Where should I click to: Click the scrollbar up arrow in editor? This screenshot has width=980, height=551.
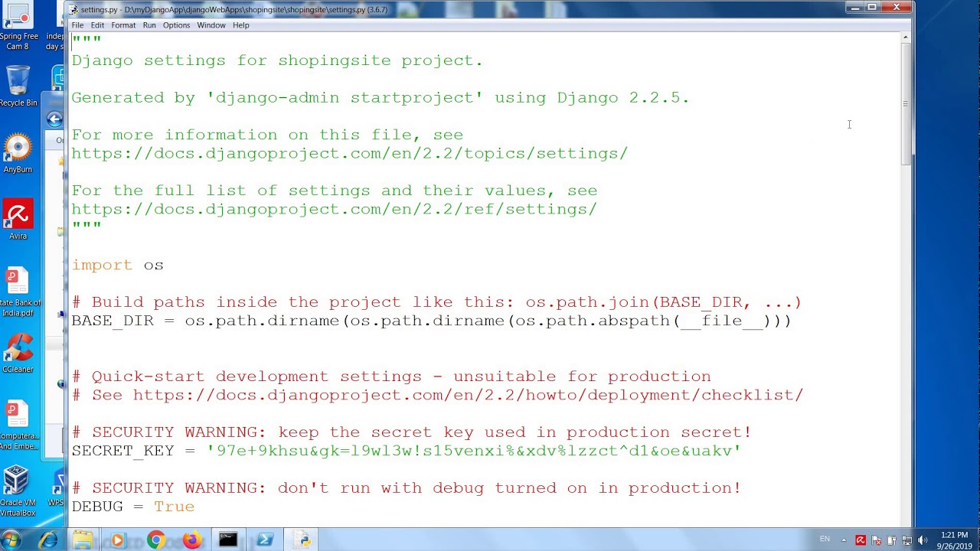[x=906, y=37]
